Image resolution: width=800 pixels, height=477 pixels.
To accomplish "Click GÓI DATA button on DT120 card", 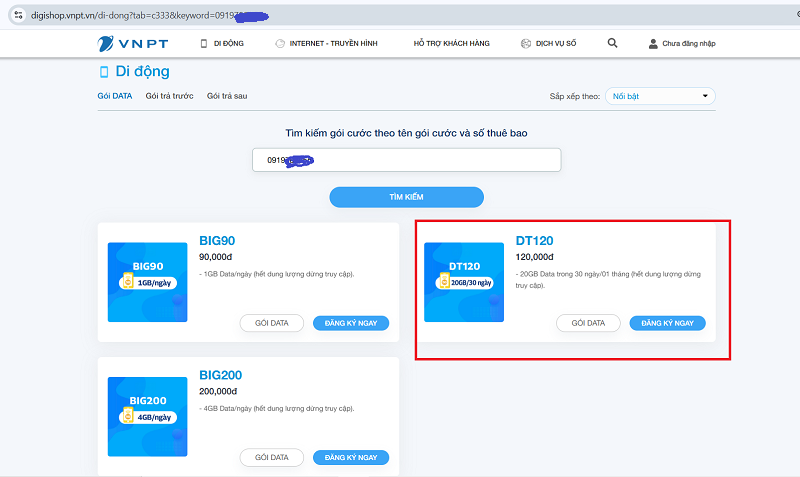I will (588, 323).
